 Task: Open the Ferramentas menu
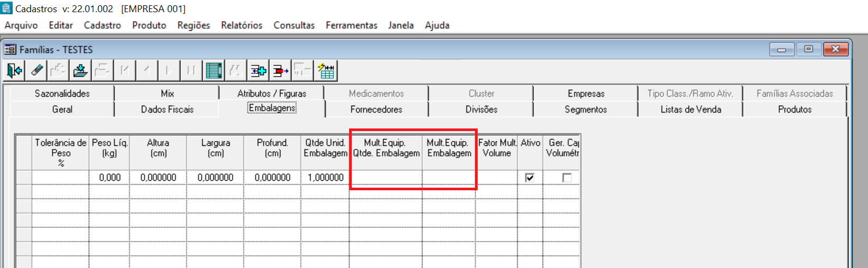click(x=351, y=25)
